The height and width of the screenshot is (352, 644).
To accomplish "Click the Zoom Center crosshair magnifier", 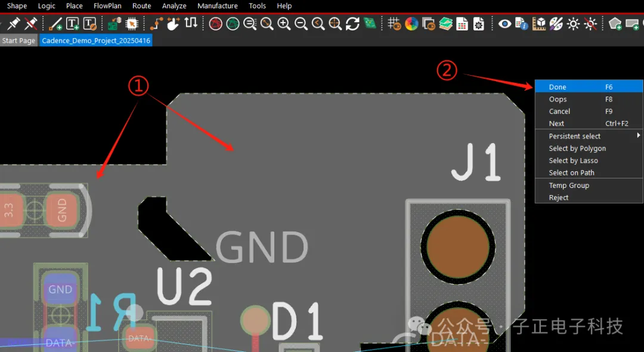I will click(x=335, y=24).
